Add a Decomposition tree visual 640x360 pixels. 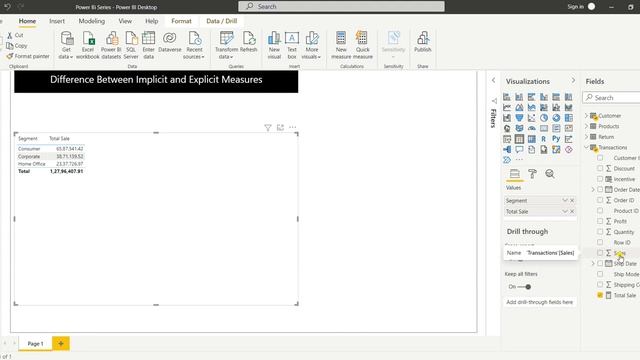pos(507,150)
